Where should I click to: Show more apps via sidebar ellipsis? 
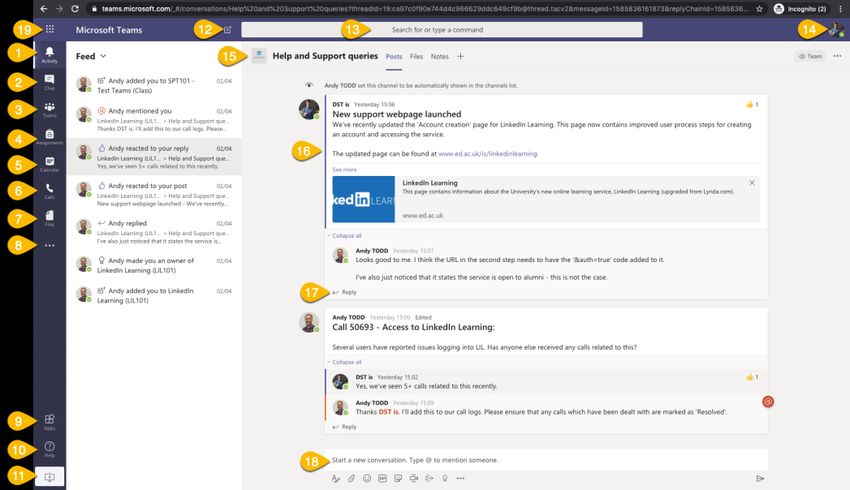point(49,246)
